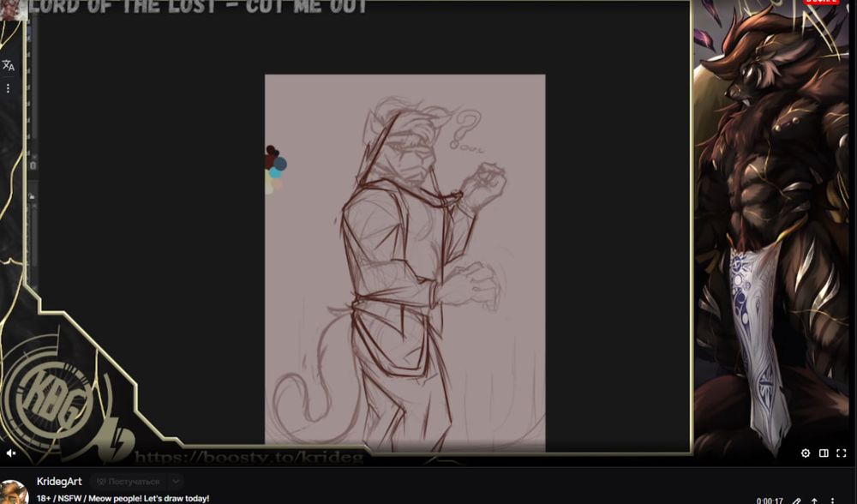This screenshot has height=504, width=857.
Task: Click the trash icon in the painting app panel
Action: (33, 165)
